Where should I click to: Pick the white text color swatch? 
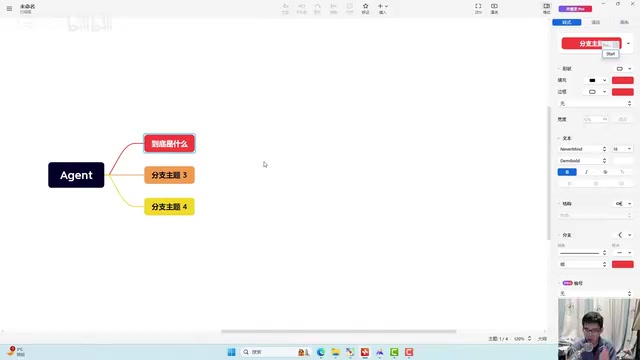(622, 161)
